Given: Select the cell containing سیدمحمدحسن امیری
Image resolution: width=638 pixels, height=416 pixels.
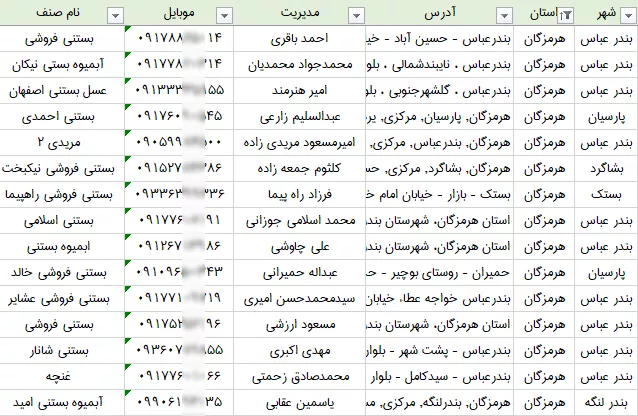Looking at the screenshot, I should (299, 299).
